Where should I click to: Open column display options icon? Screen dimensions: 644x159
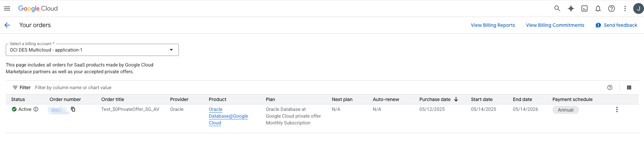coord(629,87)
